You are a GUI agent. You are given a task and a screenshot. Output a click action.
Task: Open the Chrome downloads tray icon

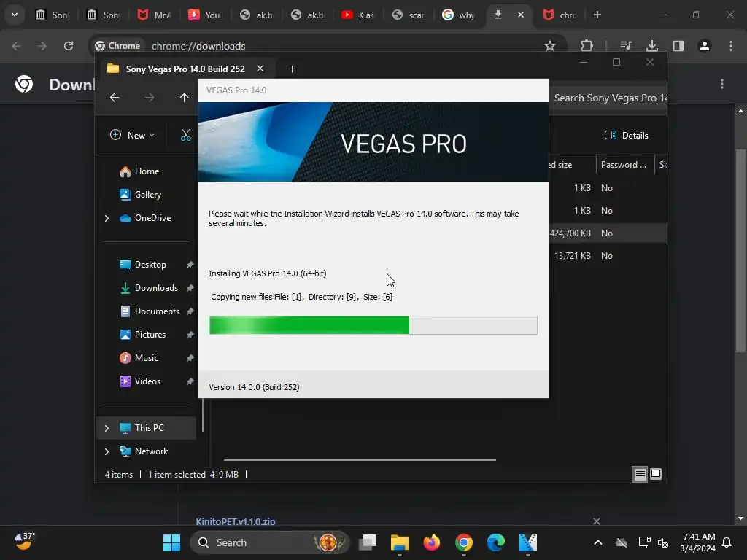[652, 46]
